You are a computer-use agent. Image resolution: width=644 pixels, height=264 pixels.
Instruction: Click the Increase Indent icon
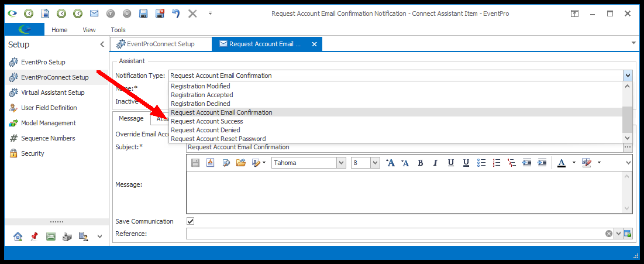pos(542,163)
